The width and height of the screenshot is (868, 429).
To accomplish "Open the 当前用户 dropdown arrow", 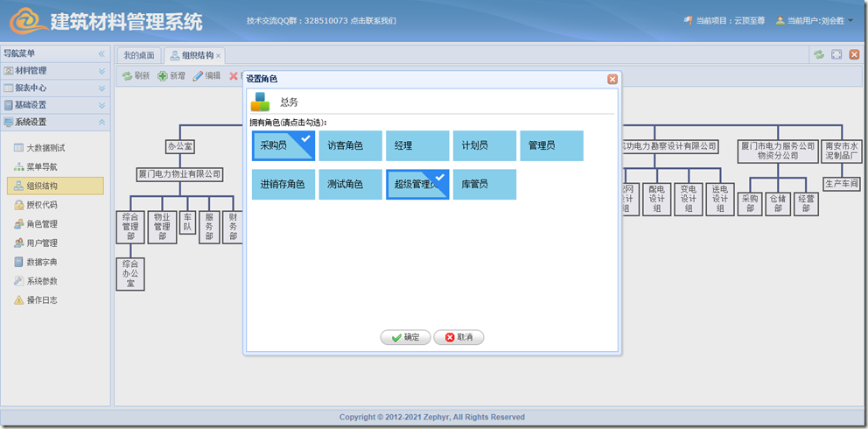I will point(850,20).
